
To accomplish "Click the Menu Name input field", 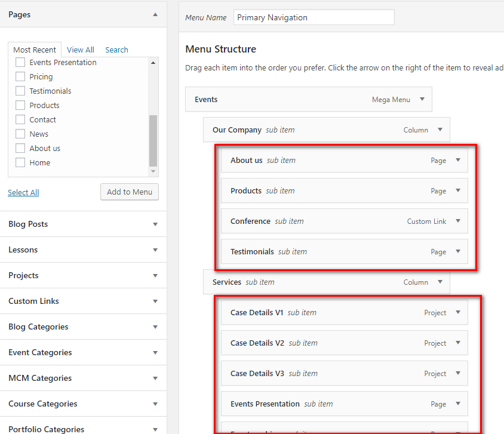I will coord(314,17).
